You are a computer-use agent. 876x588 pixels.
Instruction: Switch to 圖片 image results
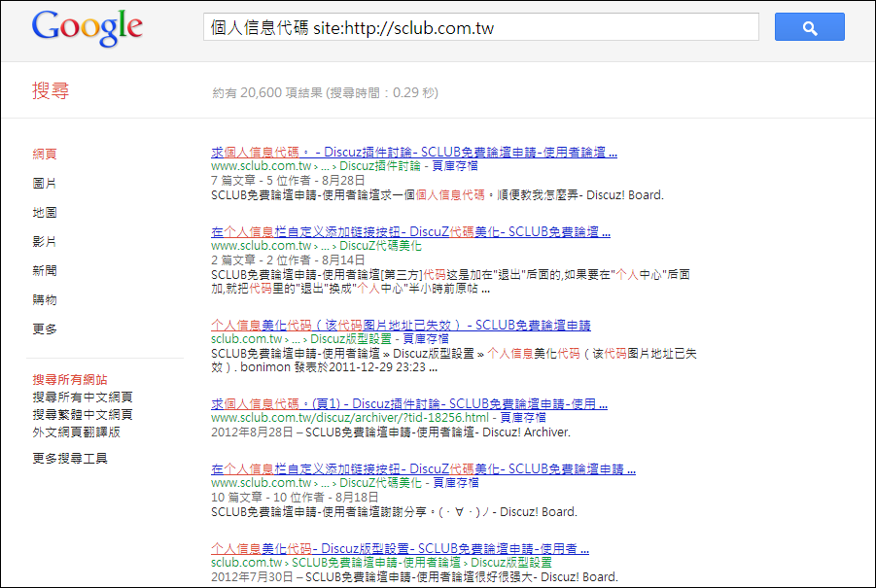(x=45, y=183)
